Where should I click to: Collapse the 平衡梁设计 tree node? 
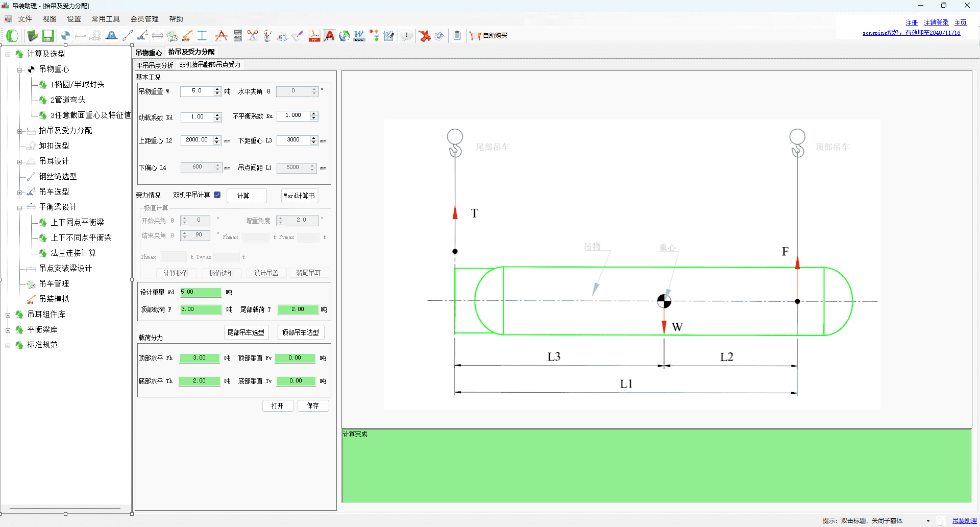pyautogui.click(x=20, y=208)
